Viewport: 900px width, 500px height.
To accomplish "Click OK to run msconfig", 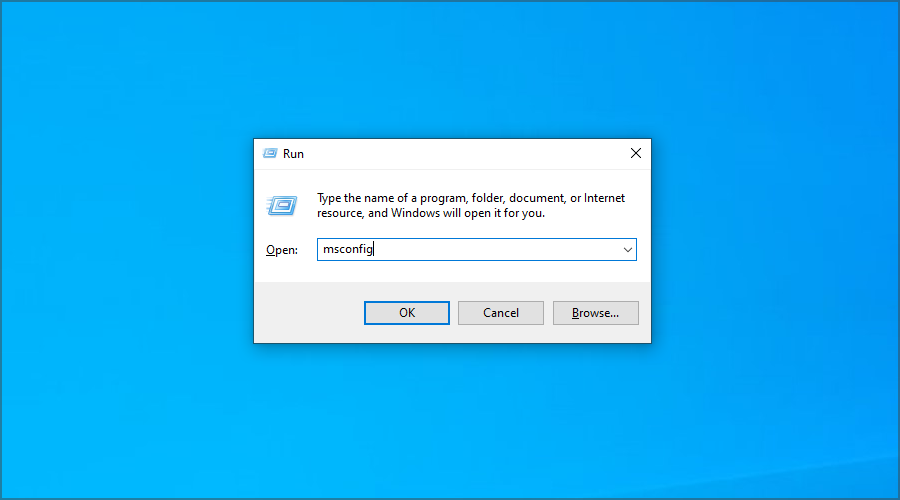I will pyautogui.click(x=406, y=313).
